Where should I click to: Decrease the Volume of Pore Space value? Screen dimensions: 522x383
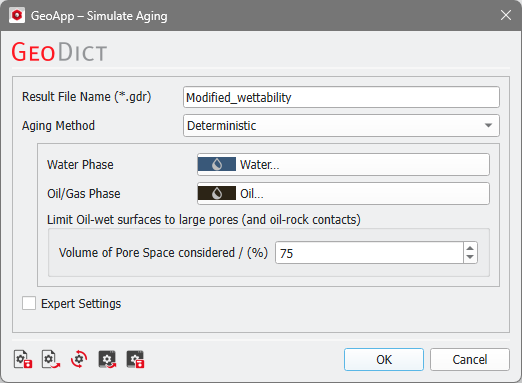[x=470, y=257]
